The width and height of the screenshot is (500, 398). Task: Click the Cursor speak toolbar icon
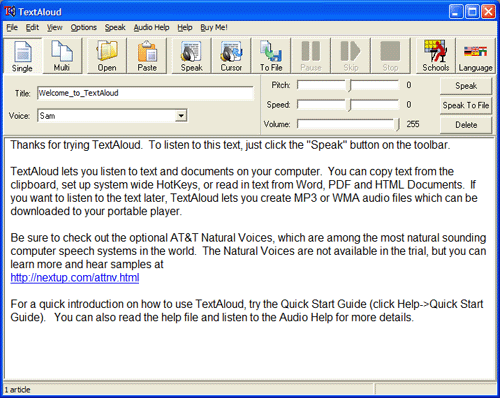(x=231, y=56)
